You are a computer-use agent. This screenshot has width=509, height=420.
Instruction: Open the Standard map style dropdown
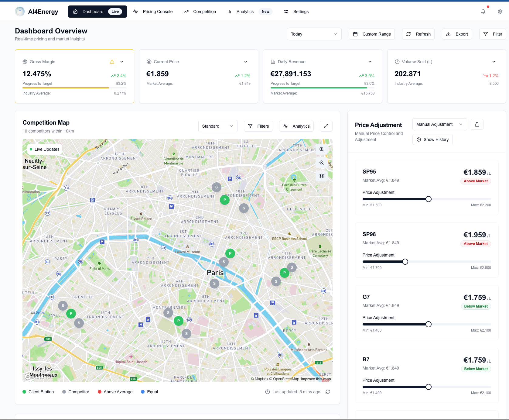217,126
